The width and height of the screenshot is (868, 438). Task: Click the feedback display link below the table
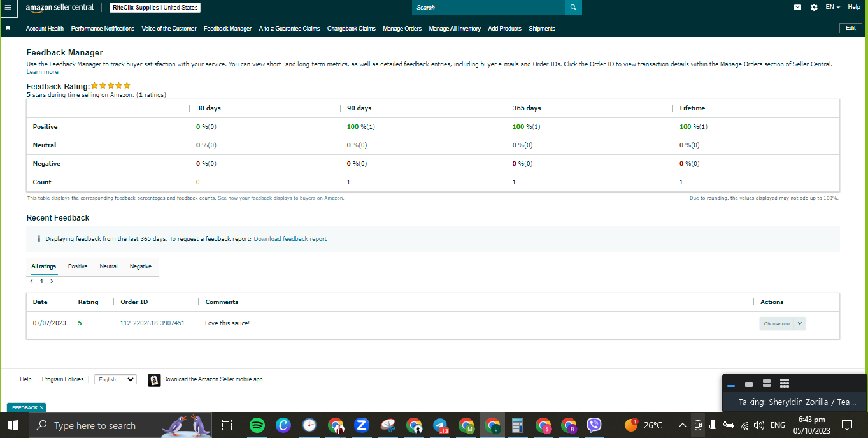pyautogui.click(x=281, y=198)
